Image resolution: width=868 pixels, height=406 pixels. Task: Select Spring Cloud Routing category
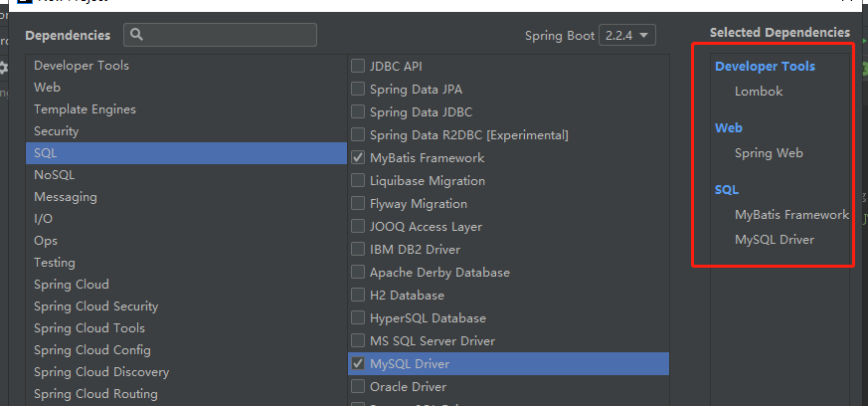pyautogui.click(x=186, y=394)
